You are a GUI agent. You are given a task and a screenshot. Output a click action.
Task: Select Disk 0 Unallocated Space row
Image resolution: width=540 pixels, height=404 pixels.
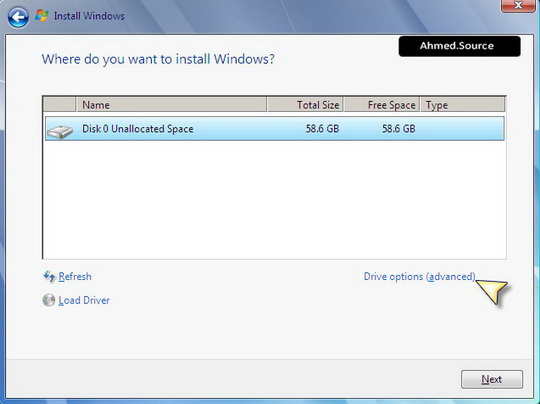(x=274, y=128)
